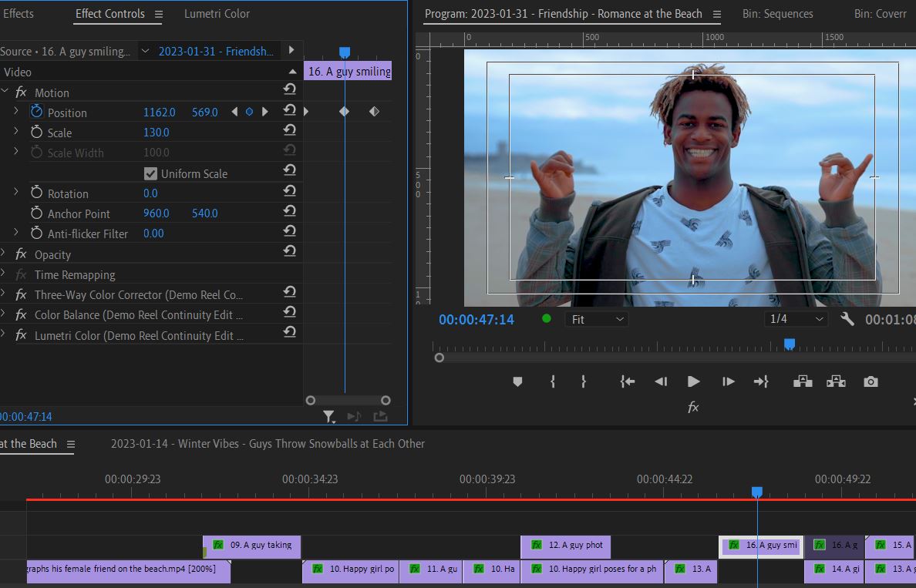Click the export icon in Effect Controls
The image size is (916, 588).
380,415
